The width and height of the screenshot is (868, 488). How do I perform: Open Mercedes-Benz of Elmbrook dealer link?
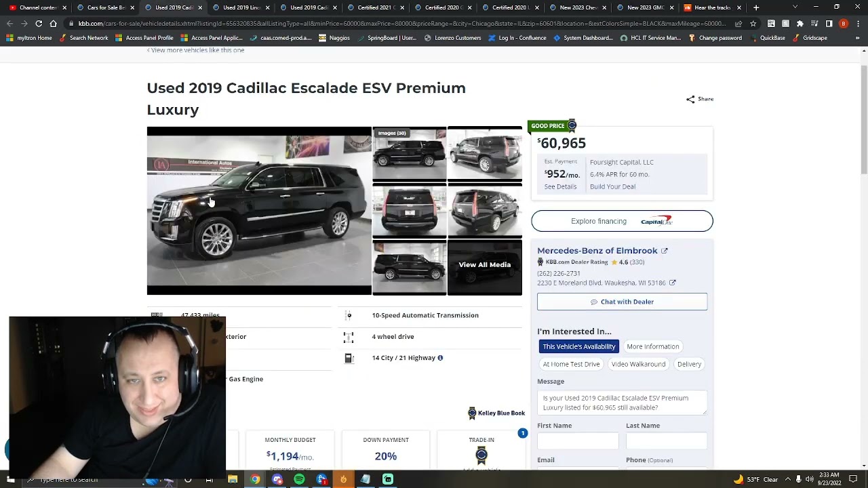coord(597,251)
